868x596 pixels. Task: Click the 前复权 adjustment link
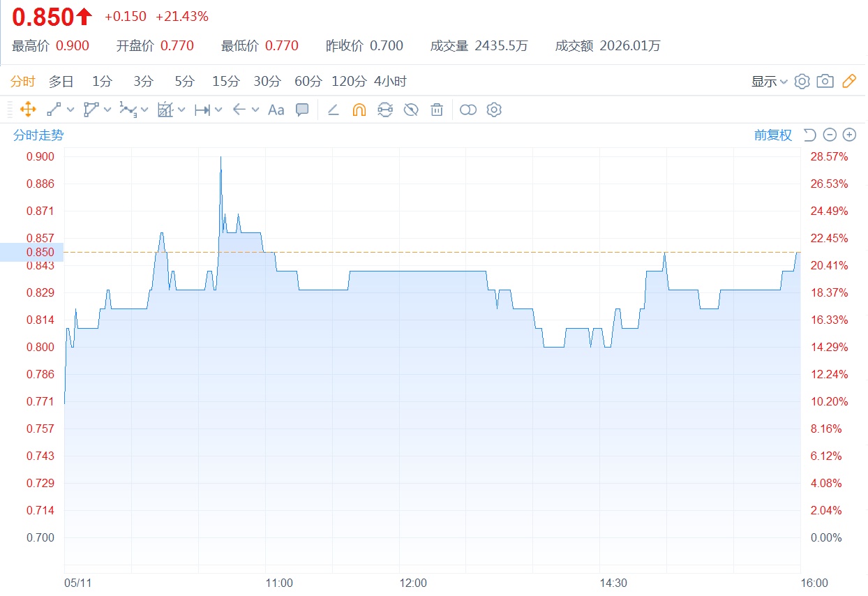coord(773,135)
